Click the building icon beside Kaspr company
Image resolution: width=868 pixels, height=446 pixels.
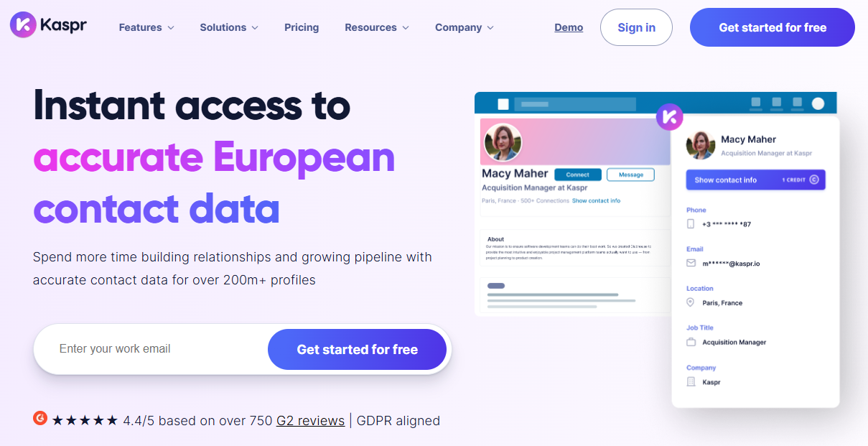click(x=691, y=382)
